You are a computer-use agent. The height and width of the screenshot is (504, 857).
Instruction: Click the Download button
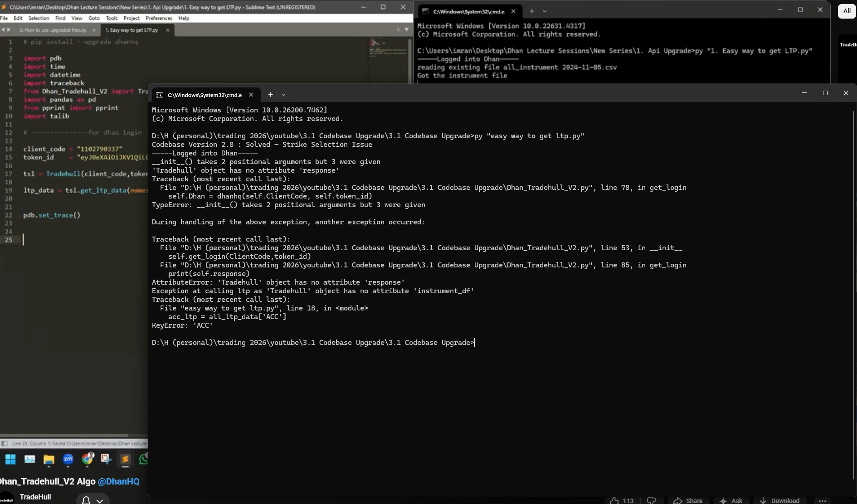click(x=779, y=500)
